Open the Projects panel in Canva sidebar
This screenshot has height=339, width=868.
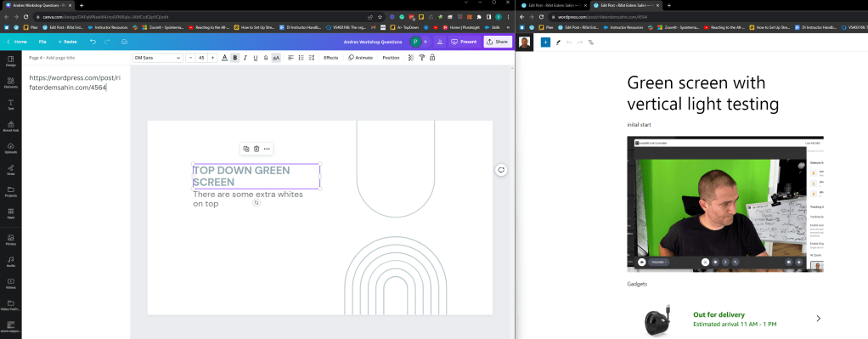(x=10, y=192)
